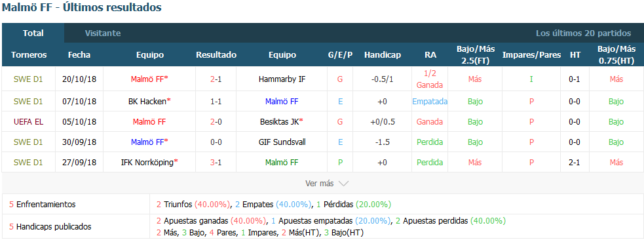Image resolution: width=644 pixels, height=240 pixels.
Task: Click the Impares/Pares column header
Action: 531,55
